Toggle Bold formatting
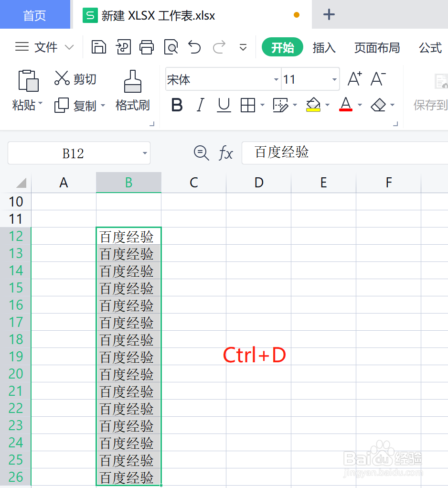This screenshot has width=448, height=488. tap(177, 105)
